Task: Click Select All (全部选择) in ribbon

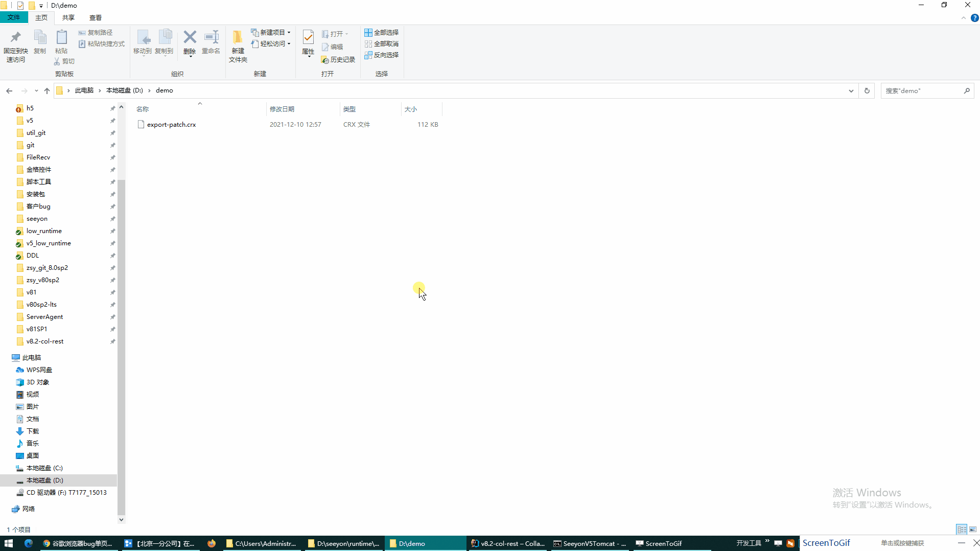Action: point(381,32)
